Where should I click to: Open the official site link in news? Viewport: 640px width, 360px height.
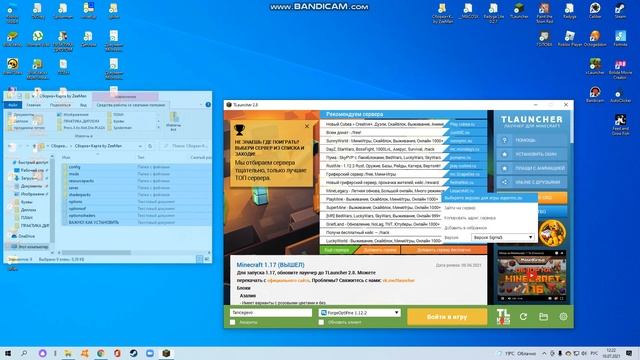pos(289,280)
